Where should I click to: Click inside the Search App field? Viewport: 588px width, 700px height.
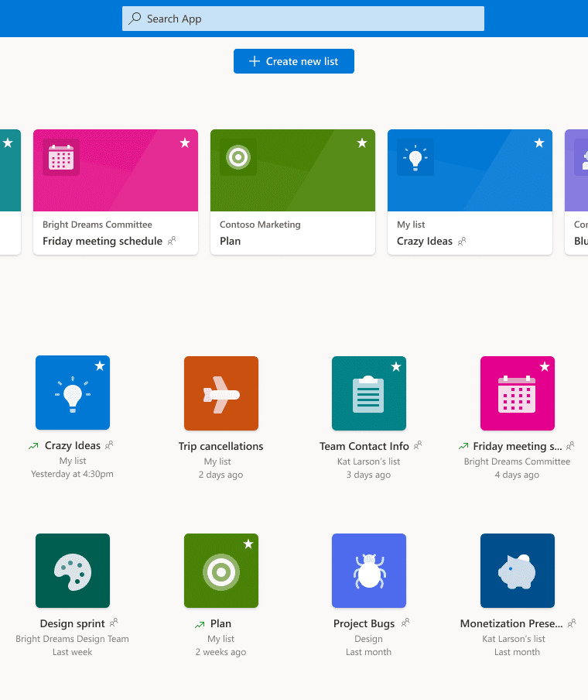303,19
